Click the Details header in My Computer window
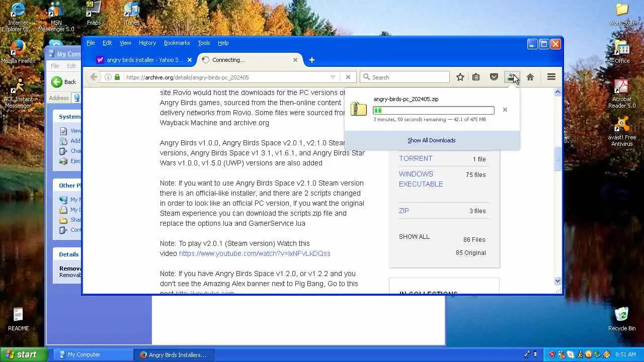644x362 pixels. (68, 254)
